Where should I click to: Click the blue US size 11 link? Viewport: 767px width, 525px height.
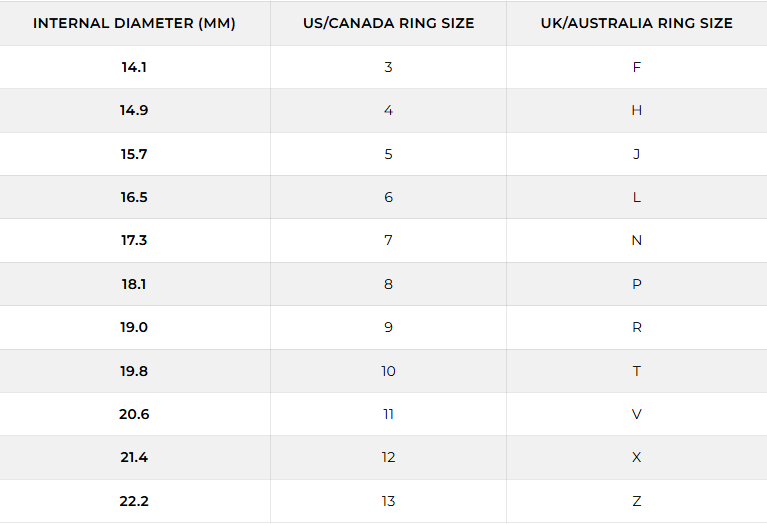388,414
